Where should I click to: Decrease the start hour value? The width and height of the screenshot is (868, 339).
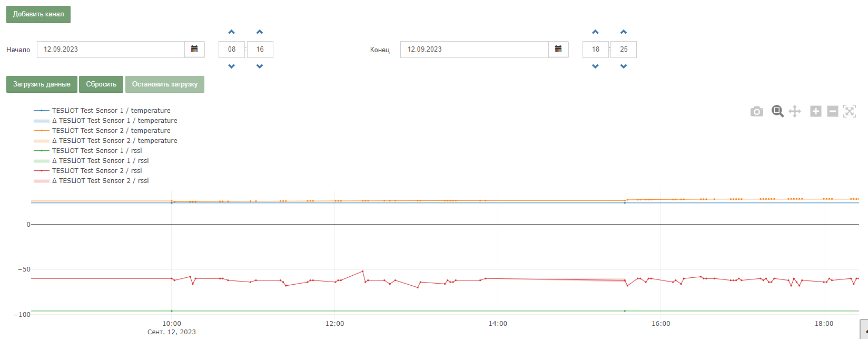click(x=232, y=66)
